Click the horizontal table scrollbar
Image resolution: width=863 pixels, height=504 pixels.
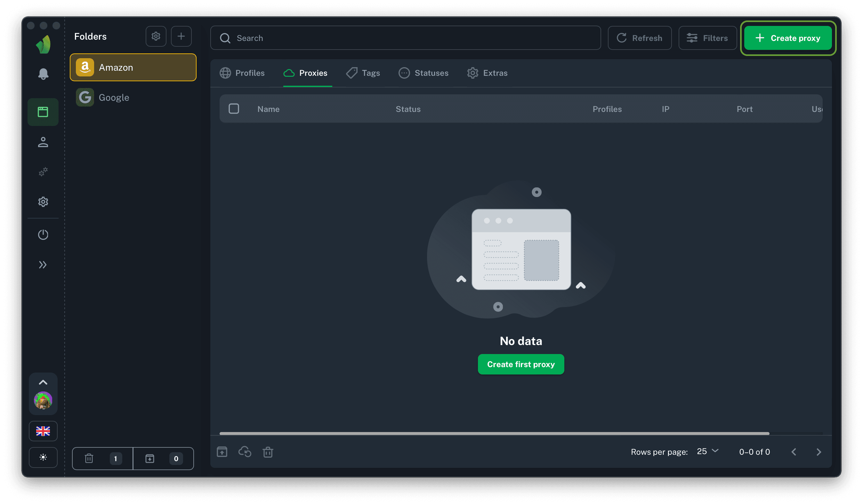point(494,434)
